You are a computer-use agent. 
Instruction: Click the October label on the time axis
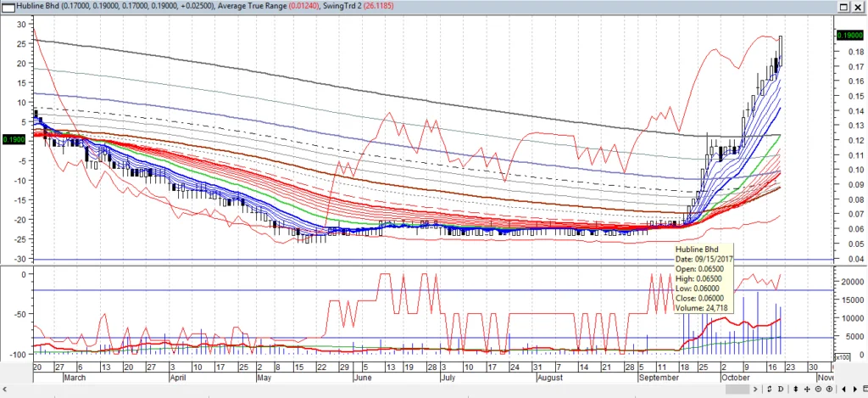click(736, 377)
